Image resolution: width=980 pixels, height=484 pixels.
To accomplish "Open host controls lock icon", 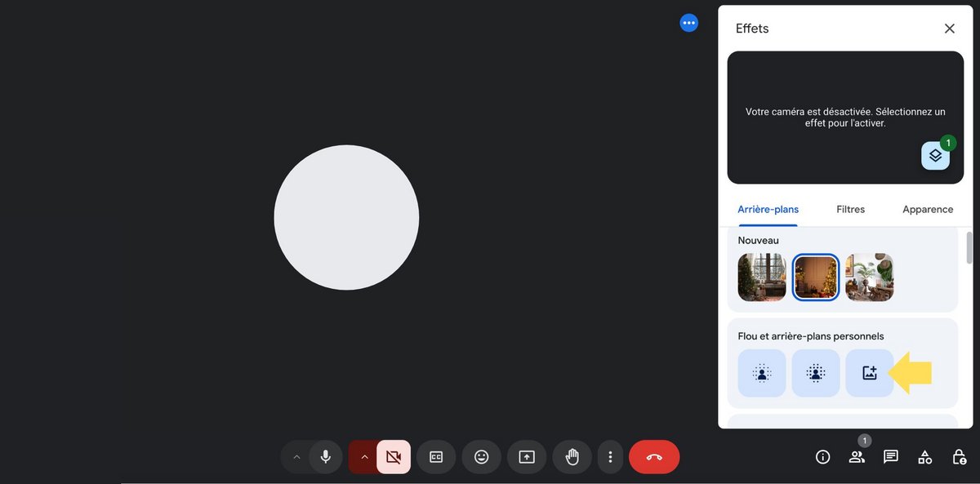I will (960, 457).
